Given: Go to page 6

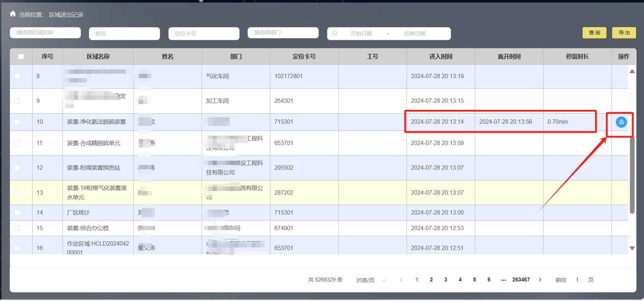Looking at the screenshot, I should click(x=489, y=280).
